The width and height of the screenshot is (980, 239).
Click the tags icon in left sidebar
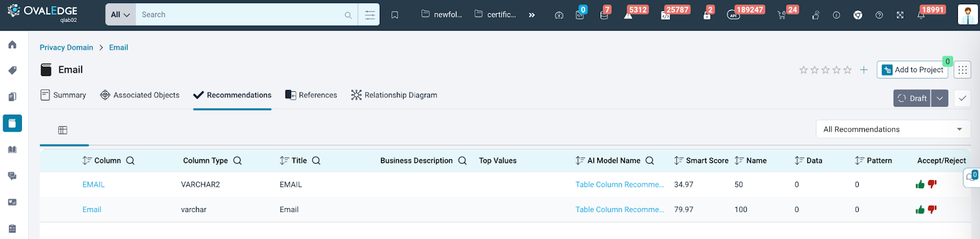click(12, 70)
